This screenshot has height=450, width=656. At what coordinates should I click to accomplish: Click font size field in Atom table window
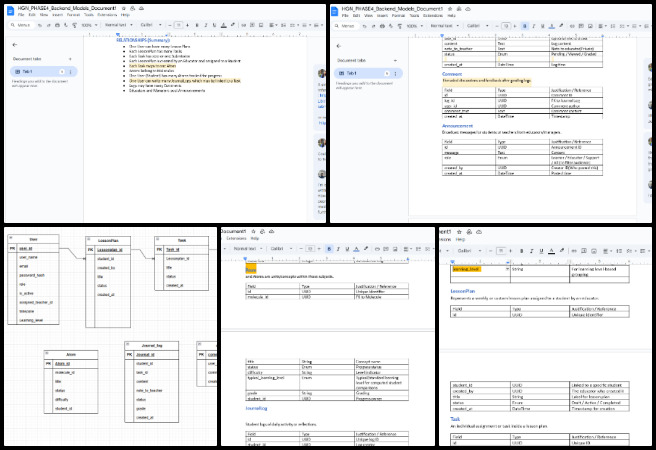(310, 249)
